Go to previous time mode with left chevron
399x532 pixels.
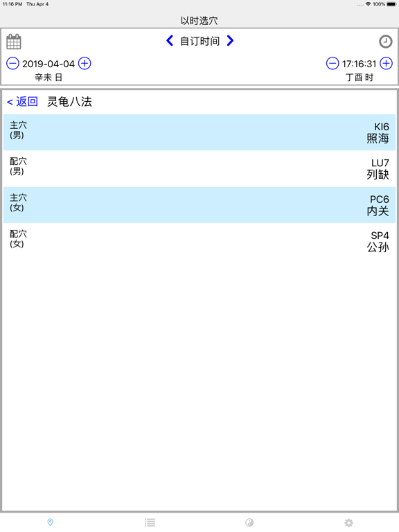[170, 41]
